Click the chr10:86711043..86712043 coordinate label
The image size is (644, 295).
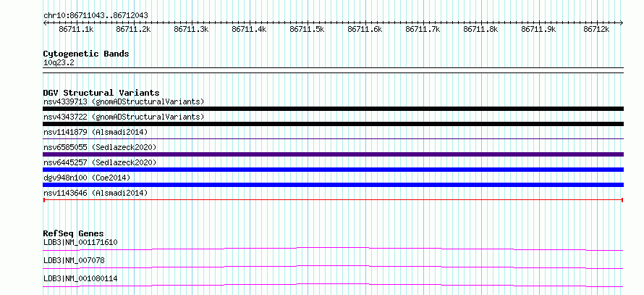coord(96,15)
